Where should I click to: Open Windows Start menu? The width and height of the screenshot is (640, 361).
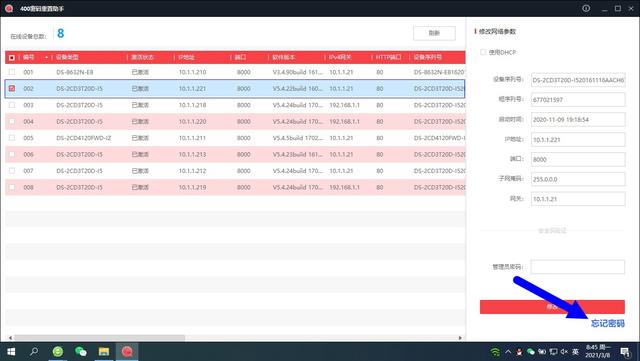11,352
